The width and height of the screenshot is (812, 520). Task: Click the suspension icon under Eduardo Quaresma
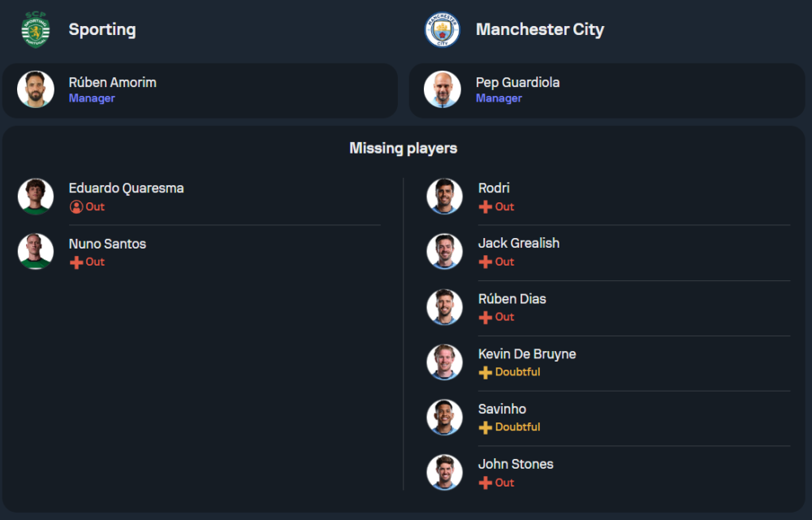pyautogui.click(x=76, y=207)
